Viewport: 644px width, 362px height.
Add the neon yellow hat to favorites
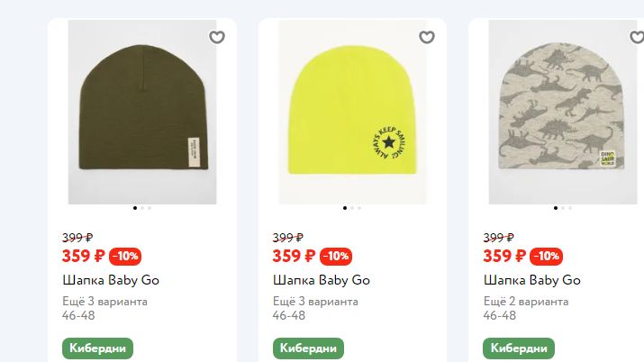click(427, 37)
